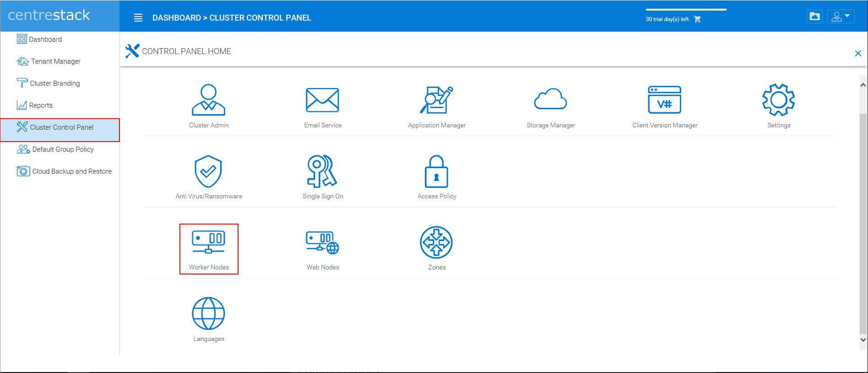Open Anti Virus/Ransomware shield

pyautogui.click(x=208, y=171)
